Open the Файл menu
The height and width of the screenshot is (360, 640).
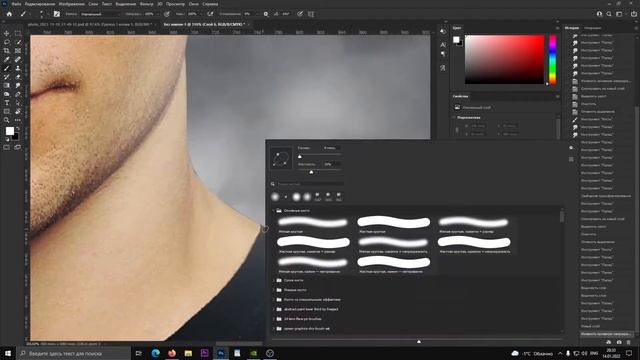[x=16, y=4]
